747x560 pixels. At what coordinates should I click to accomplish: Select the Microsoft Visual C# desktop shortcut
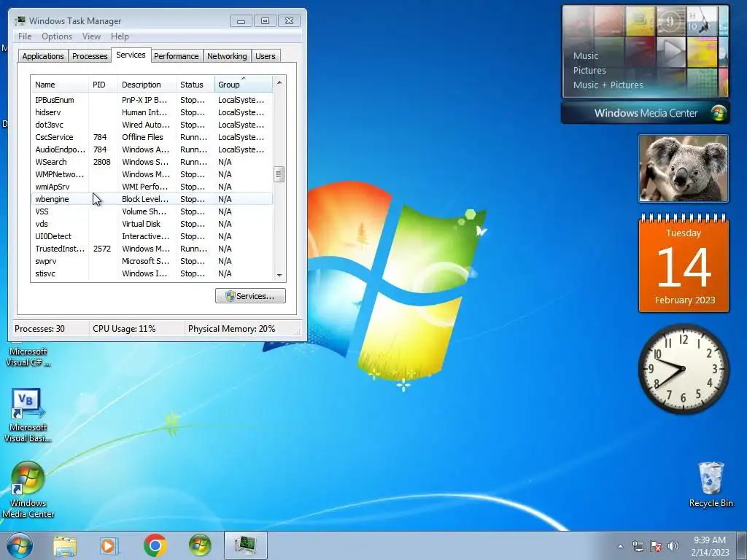click(x=28, y=357)
